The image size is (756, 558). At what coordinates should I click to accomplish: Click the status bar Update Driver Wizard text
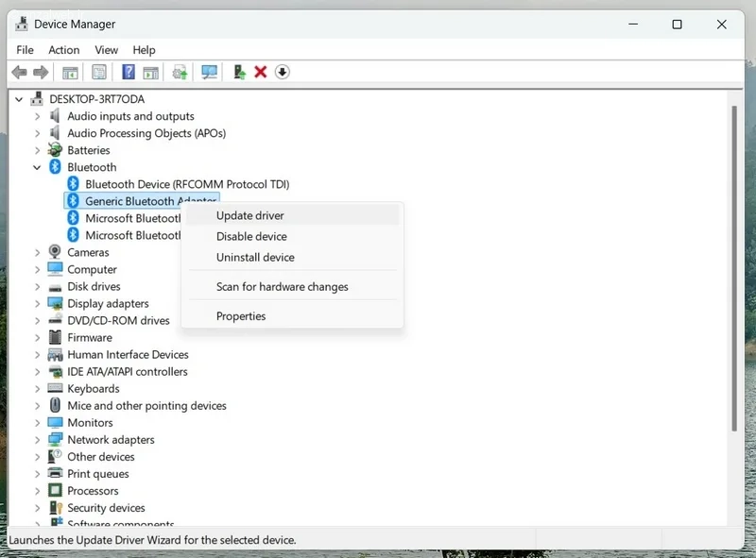point(152,540)
